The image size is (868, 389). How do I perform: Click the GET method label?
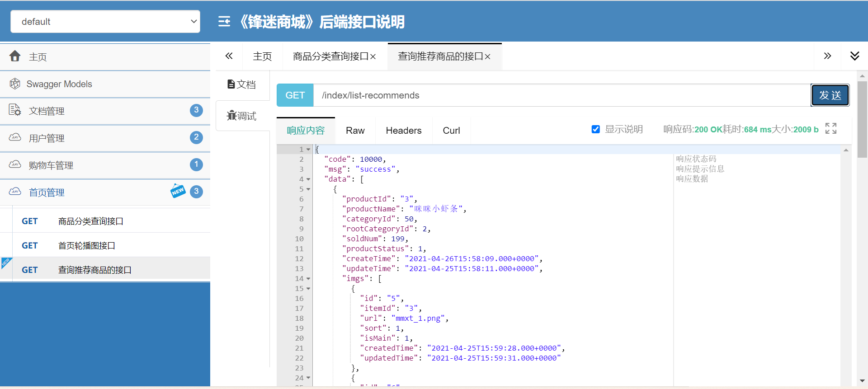point(295,95)
